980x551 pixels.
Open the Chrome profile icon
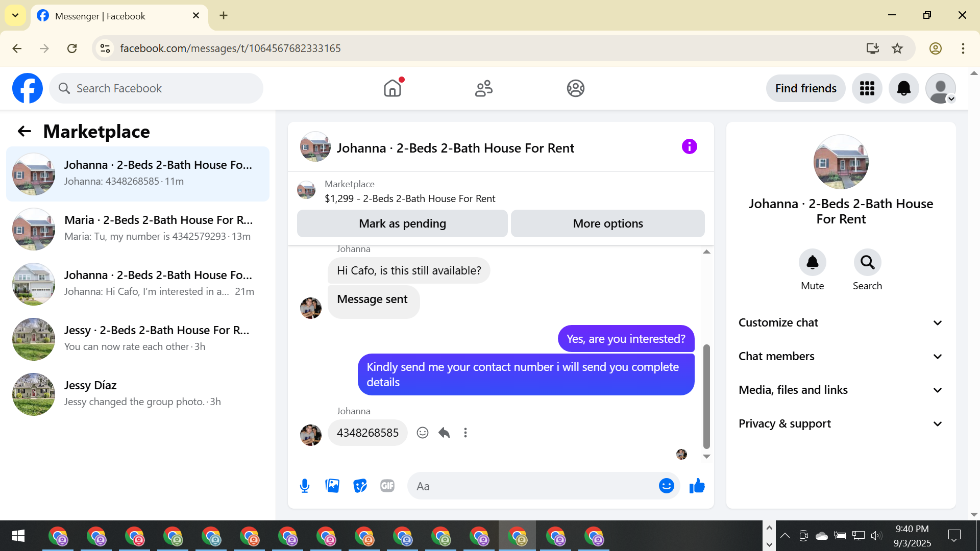[x=936, y=48]
